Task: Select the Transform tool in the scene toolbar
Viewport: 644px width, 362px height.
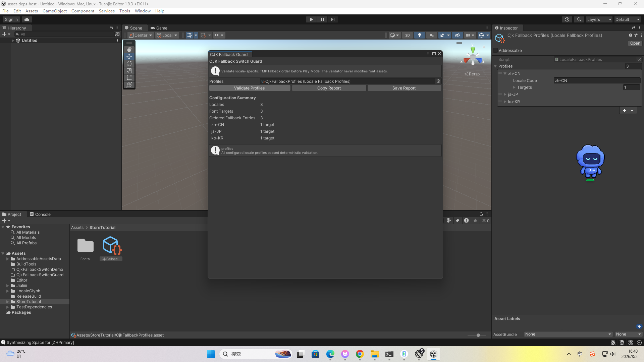Action: pos(129,85)
